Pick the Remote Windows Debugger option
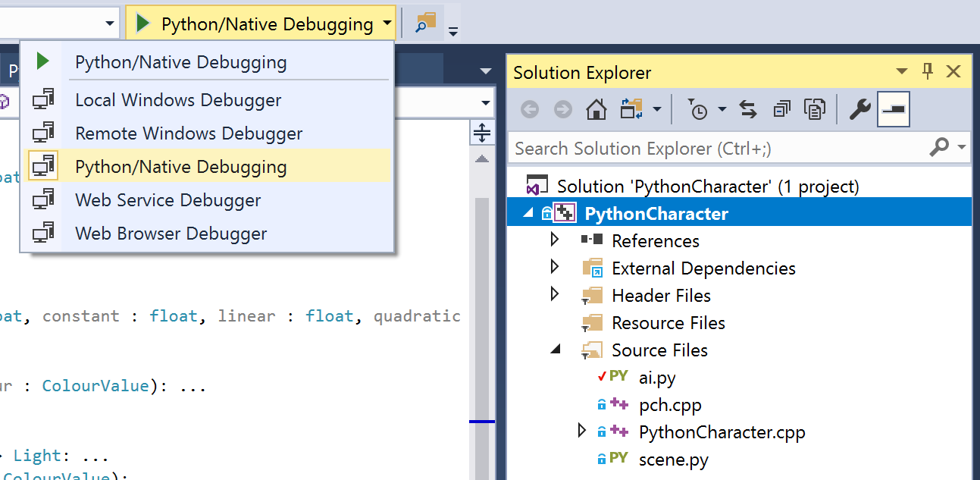The height and width of the screenshot is (480, 980). (189, 133)
